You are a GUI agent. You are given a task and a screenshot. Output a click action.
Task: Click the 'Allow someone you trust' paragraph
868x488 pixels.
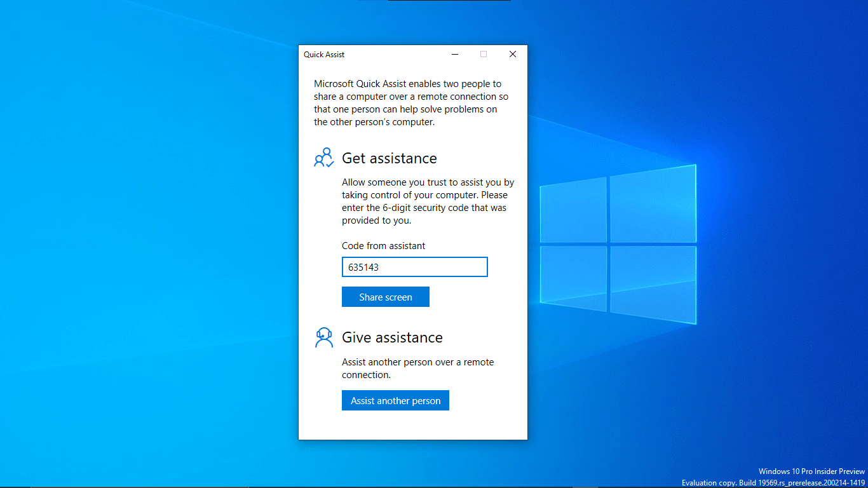click(x=428, y=201)
